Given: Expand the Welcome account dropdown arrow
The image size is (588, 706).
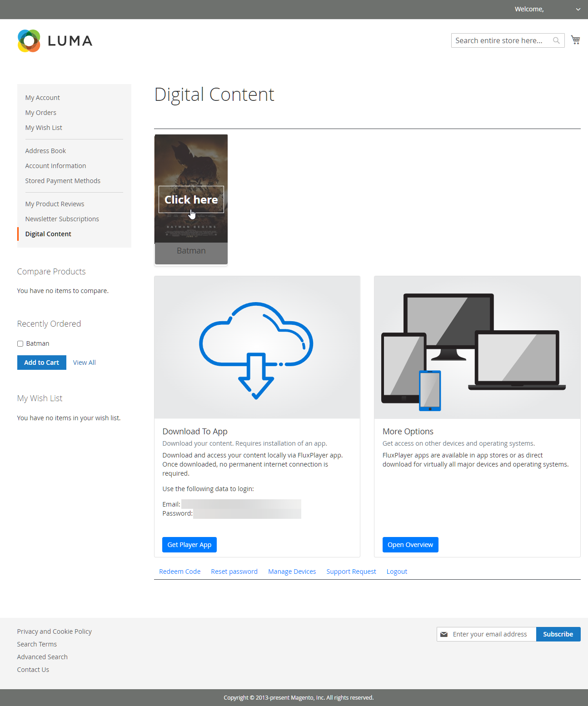Looking at the screenshot, I should pyautogui.click(x=578, y=10).
